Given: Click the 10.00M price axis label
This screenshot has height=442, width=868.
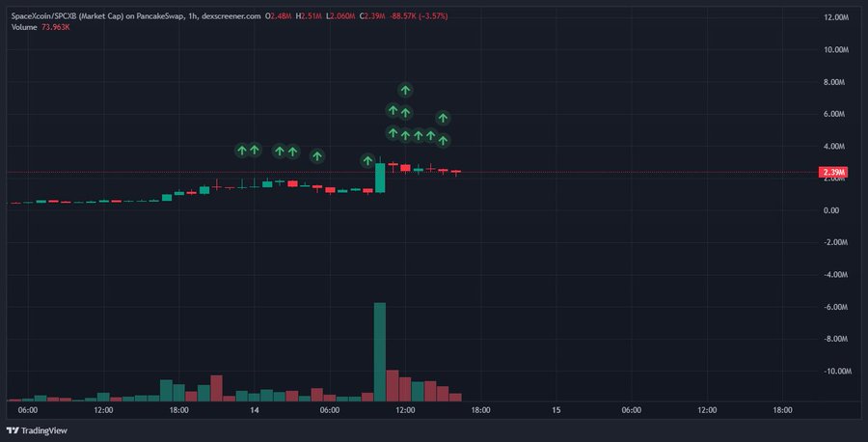Looking at the screenshot, I should click(836, 50).
